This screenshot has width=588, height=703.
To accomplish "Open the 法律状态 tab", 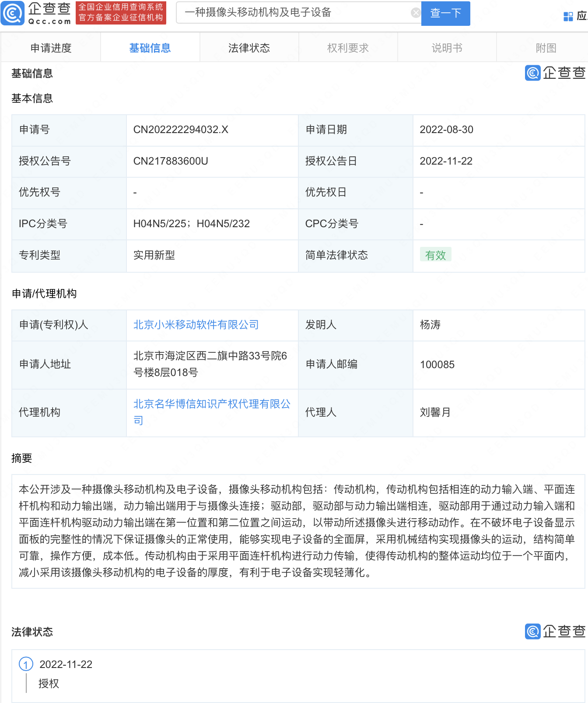I will pos(249,48).
